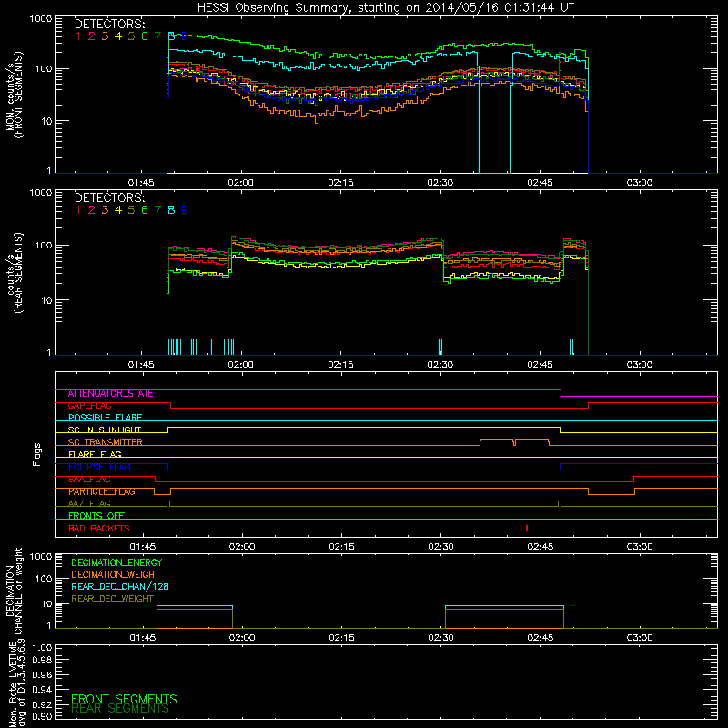Click the 100 tick label on the decimation y-axis

pyautogui.click(x=43, y=579)
